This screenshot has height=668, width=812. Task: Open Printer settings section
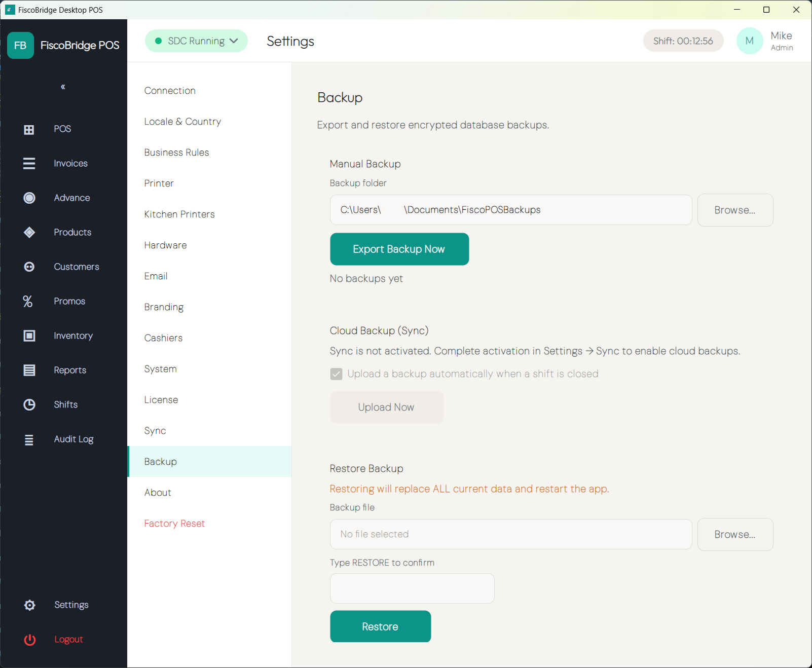(209, 183)
